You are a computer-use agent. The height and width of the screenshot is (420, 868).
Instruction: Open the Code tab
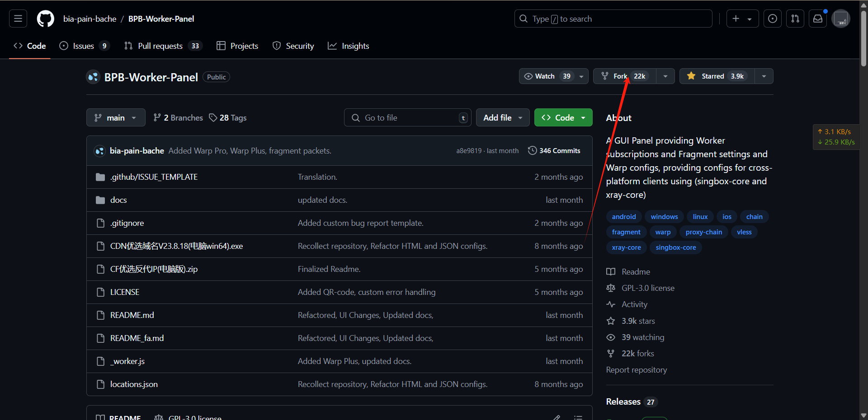tap(30, 46)
